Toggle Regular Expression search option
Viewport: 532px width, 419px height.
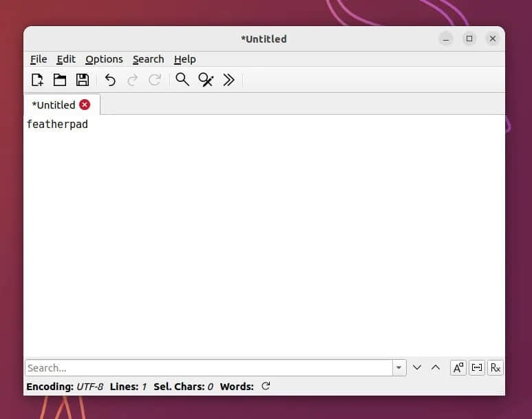[x=496, y=368]
